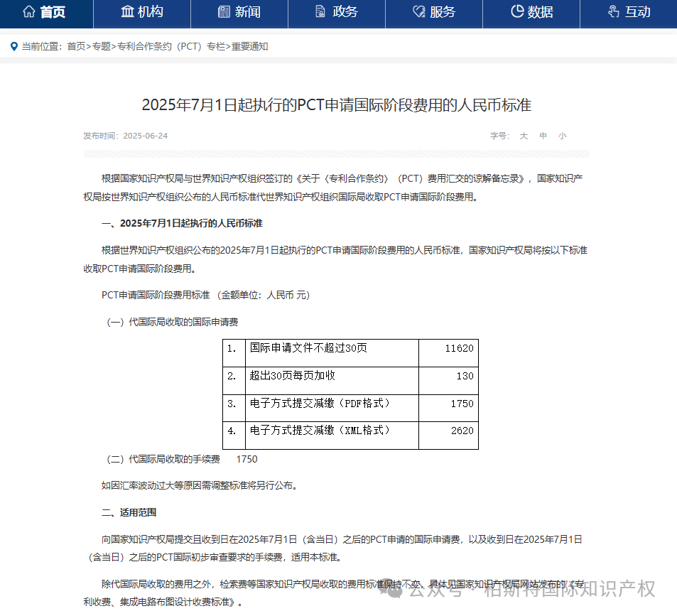Switch font size to 小
The image size is (677, 616).
(x=562, y=135)
